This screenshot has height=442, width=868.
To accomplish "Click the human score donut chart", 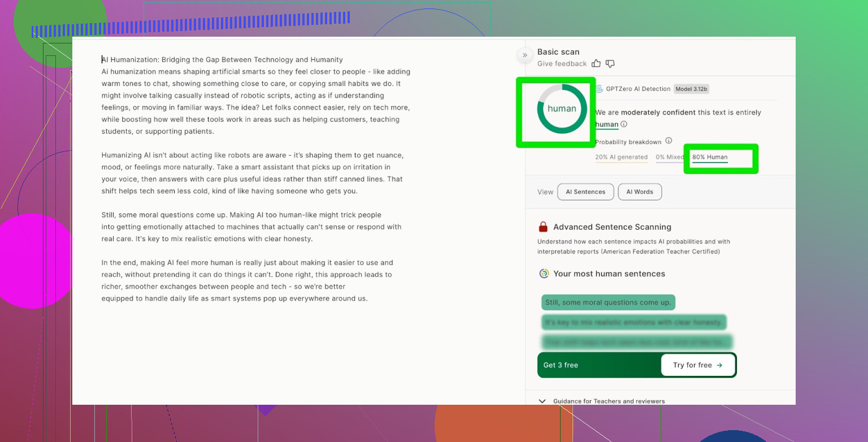I will [x=562, y=109].
